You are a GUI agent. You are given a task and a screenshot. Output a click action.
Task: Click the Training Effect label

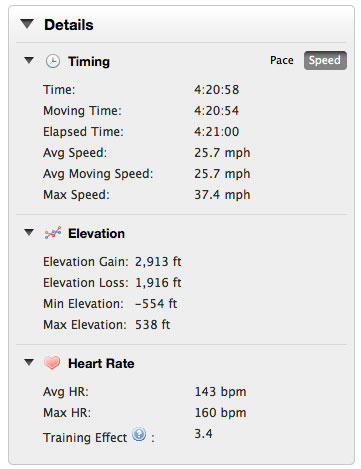85,438
